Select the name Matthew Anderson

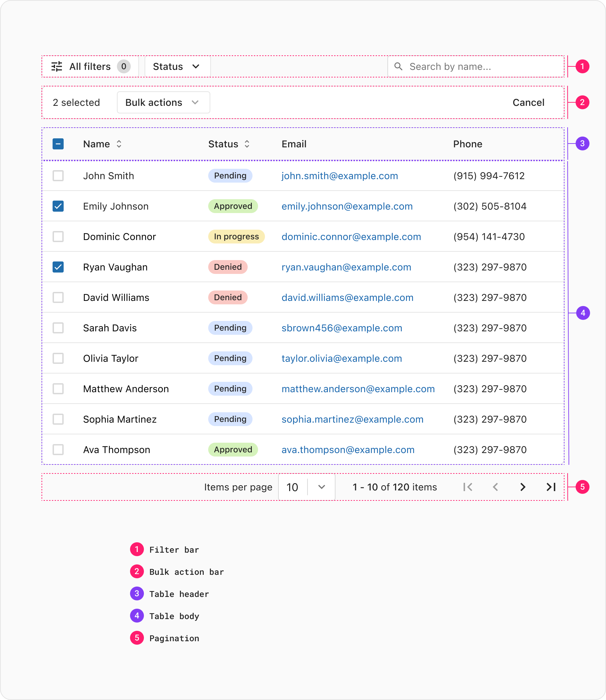pos(126,389)
